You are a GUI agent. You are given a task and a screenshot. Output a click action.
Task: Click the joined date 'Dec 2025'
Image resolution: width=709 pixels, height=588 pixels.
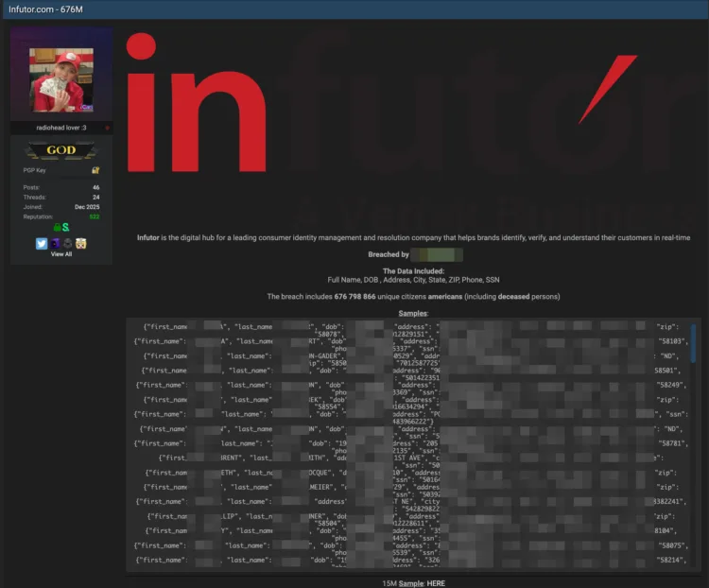[87, 207]
